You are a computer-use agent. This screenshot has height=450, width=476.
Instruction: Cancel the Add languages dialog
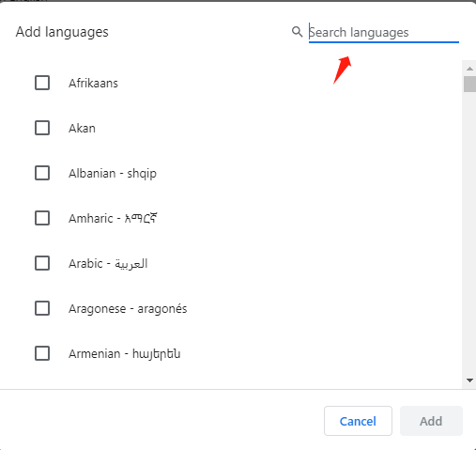click(x=358, y=421)
